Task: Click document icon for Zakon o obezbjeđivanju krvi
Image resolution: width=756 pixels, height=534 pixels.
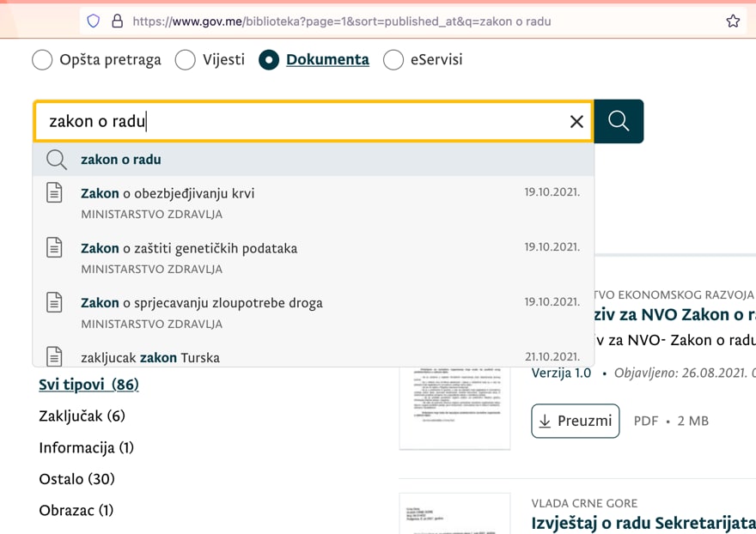Action: (54, 193)
